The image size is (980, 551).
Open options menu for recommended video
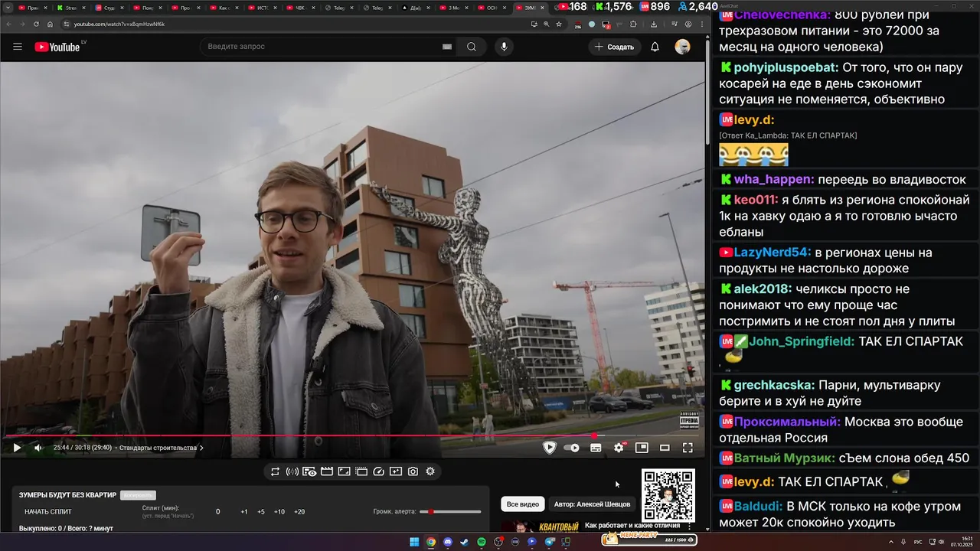click(689, 527)
